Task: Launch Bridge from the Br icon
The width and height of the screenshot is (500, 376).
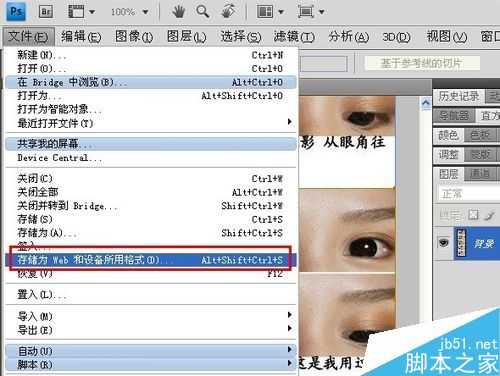Action: point(46,12)
